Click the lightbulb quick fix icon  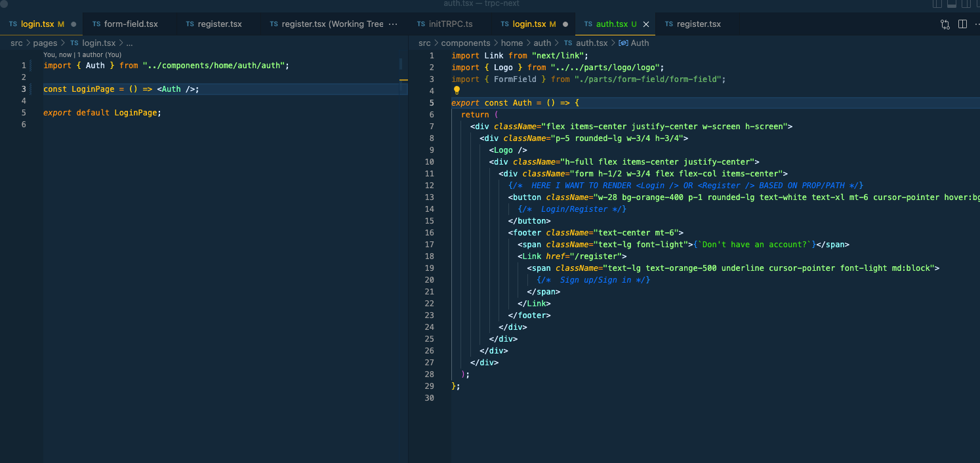pyautogui.click(x=457, y=91)
